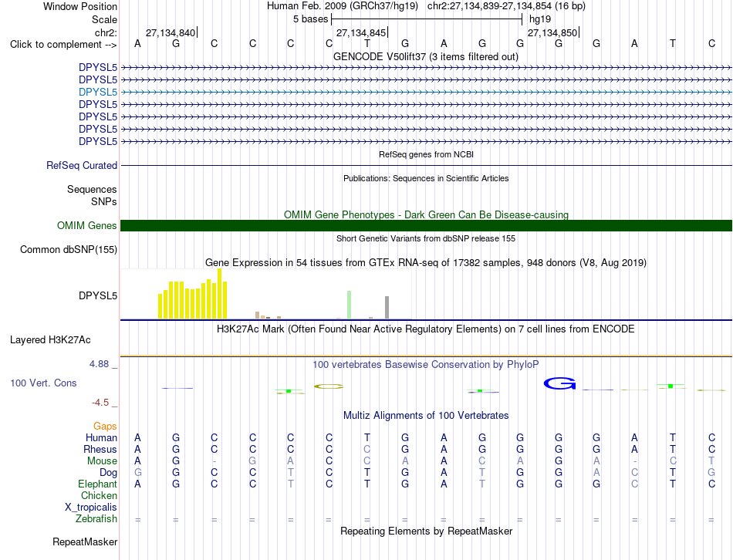Select the Human alignment row label
Screen dimensions: 733x560
click(x=101, y=437)
